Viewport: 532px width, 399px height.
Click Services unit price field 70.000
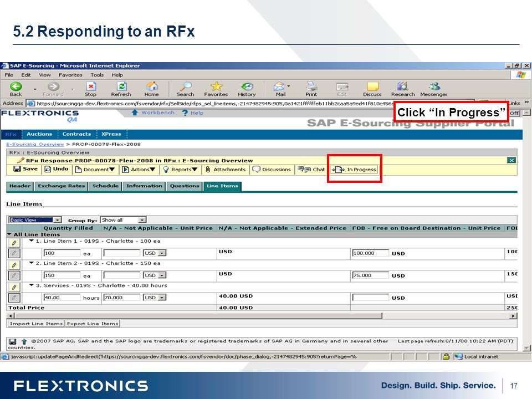pyautogui.click(x=121, y=298)
